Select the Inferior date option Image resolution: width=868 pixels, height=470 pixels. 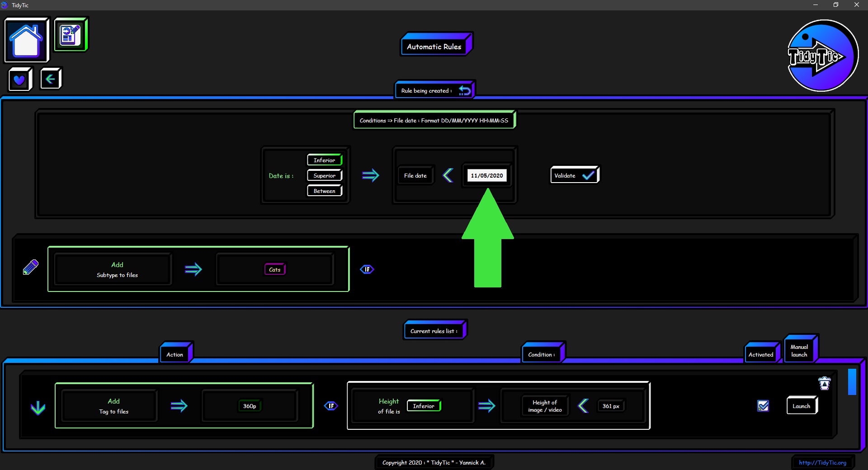325,160
